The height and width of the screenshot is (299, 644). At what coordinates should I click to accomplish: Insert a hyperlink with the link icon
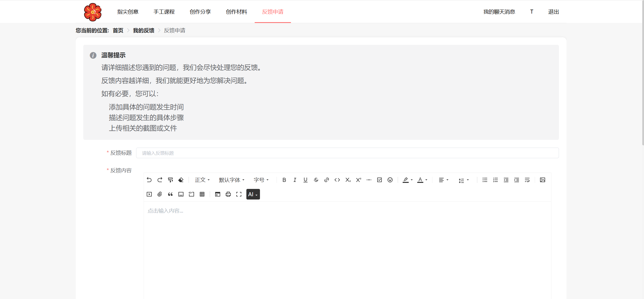click(327, 180)
